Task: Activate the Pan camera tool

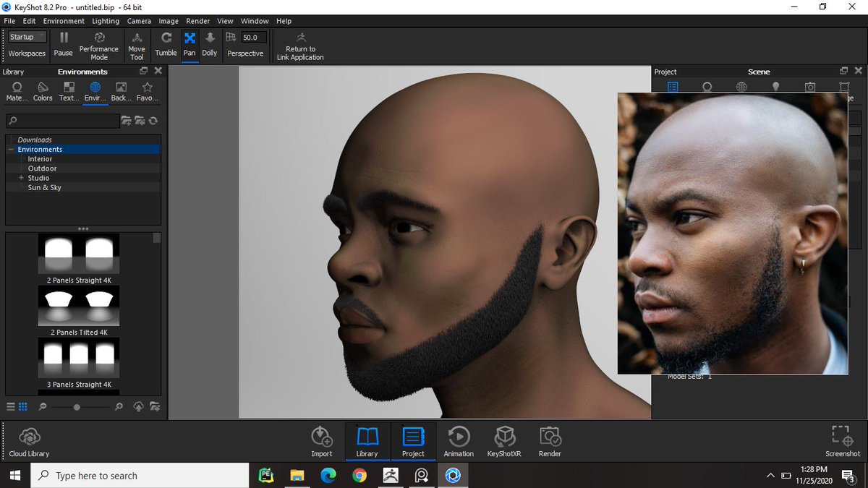Action: (190, 44)
